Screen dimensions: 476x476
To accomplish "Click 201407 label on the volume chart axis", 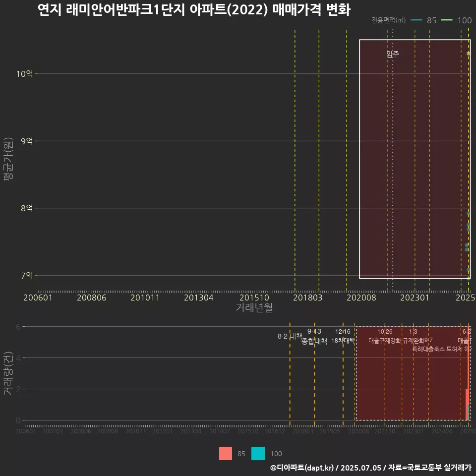I will click(x=220, y=431).
